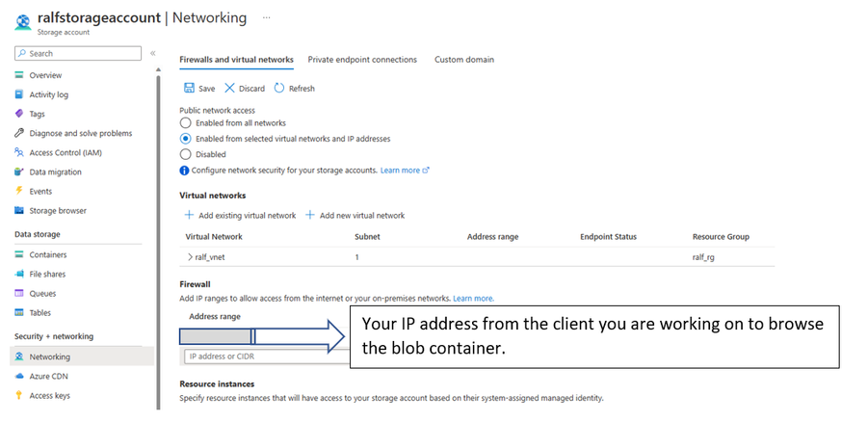
Task: Click the Address range table column header
Action: (x=492, y=236)
